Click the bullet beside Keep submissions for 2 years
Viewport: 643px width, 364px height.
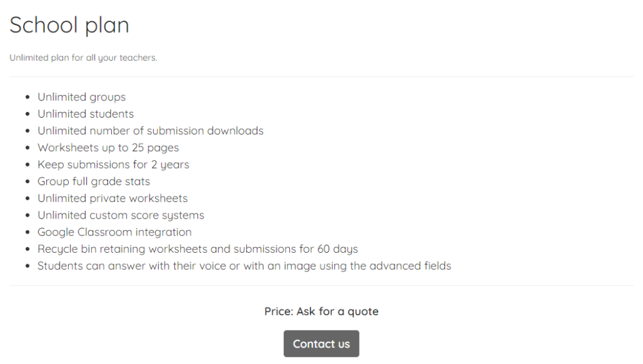pyautogui.click(x=28, y=165)
